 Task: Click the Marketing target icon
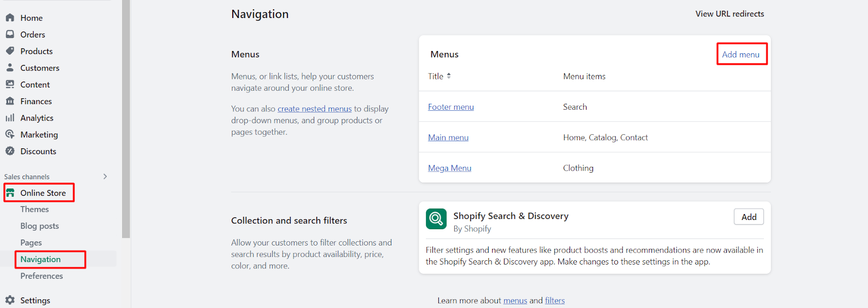coord(10,134)
